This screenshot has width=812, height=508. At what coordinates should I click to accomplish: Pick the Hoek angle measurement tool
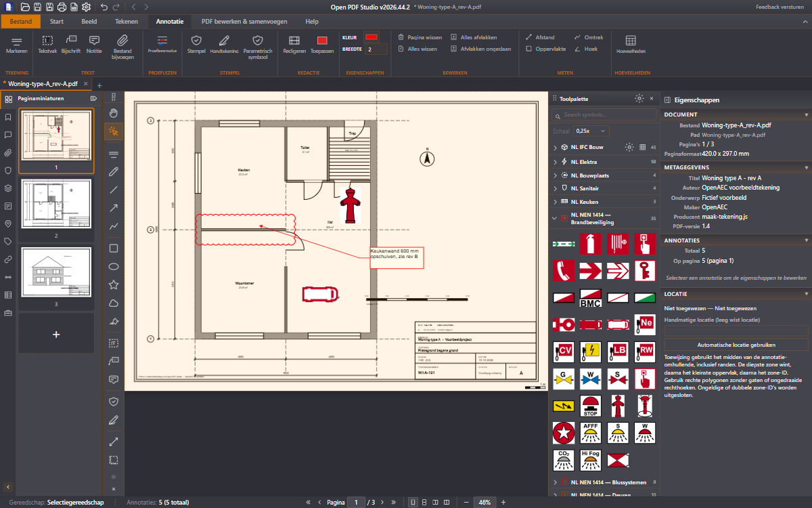tap(586, 49)
